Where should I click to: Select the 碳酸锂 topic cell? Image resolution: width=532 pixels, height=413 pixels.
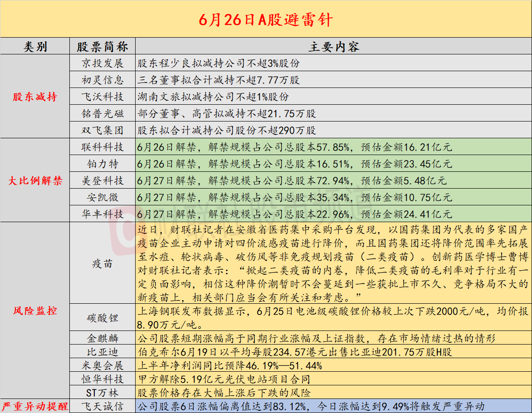[x=102, y=317]
